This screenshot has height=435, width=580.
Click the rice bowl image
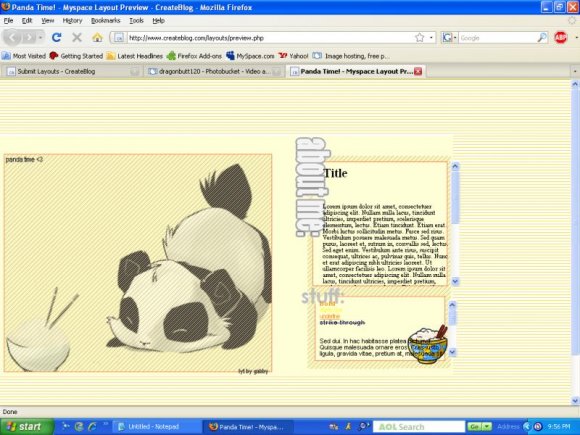[428, 344]
